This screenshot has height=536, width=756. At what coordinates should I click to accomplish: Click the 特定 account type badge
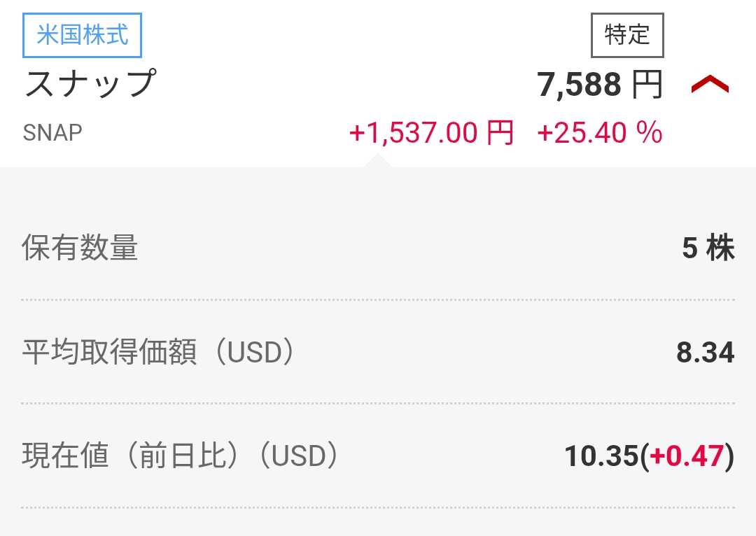click(x=627, y=35)
